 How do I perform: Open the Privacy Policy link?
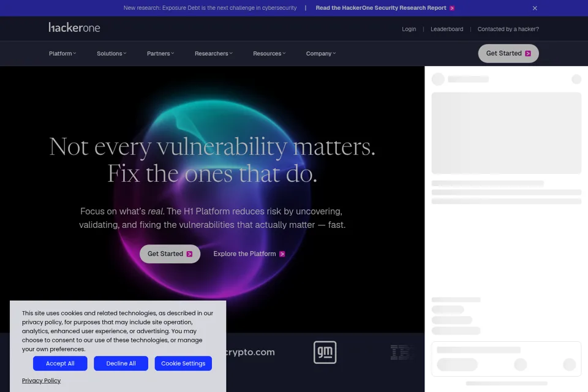(x=41, y=381)
